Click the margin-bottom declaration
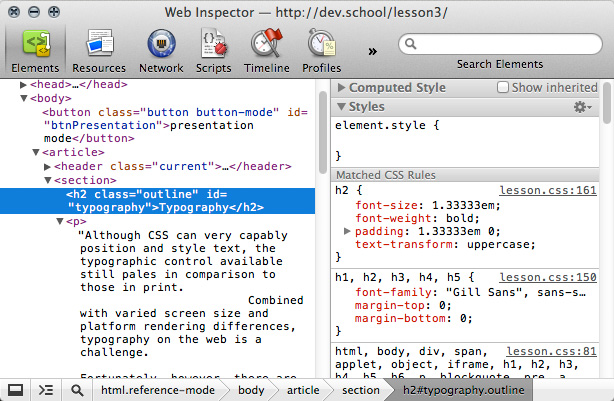The image size is (614, 401). pos(414,318)
